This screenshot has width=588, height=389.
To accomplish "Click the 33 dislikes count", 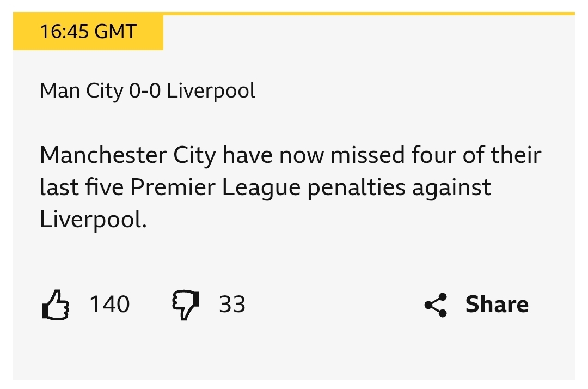I will (x=232, y=304).
